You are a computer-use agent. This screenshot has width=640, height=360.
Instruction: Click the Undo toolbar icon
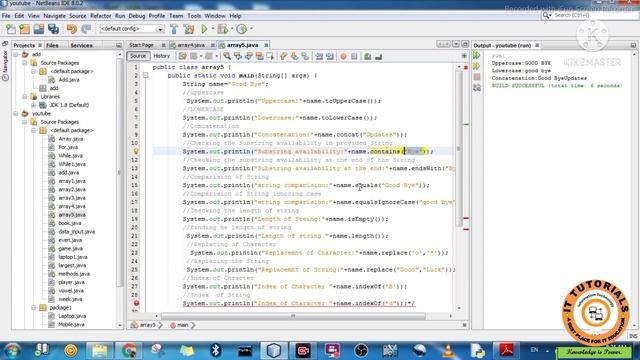(72, 29)
